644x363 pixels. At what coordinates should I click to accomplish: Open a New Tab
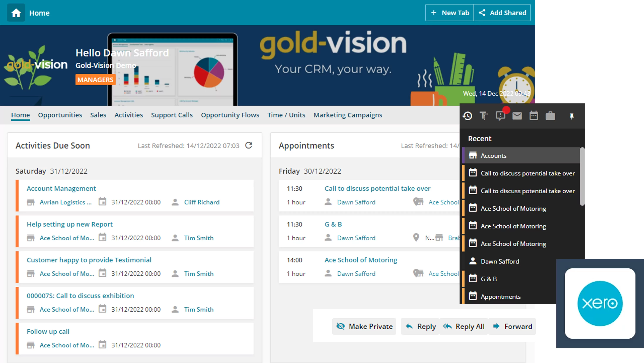click(450, 13)
